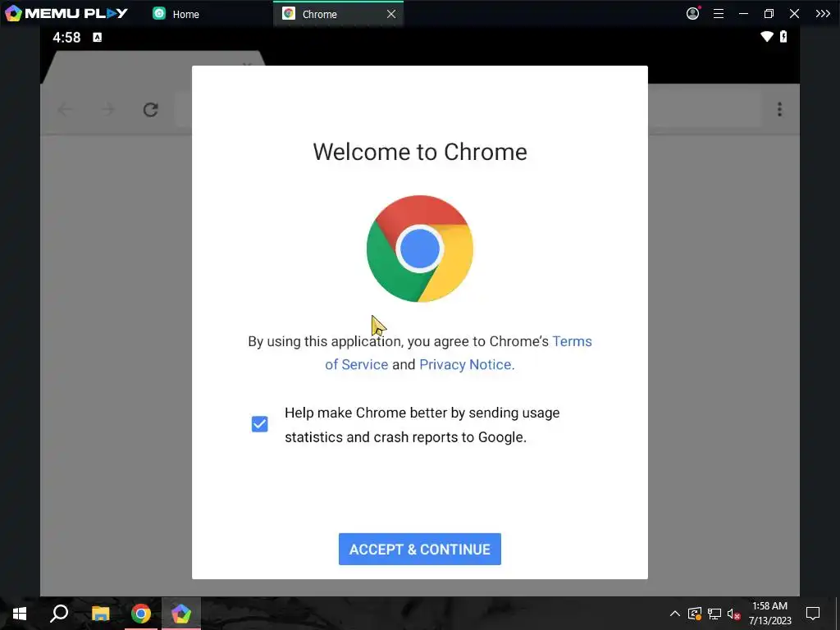Click the Chrome forward arrow

[108, 110]
